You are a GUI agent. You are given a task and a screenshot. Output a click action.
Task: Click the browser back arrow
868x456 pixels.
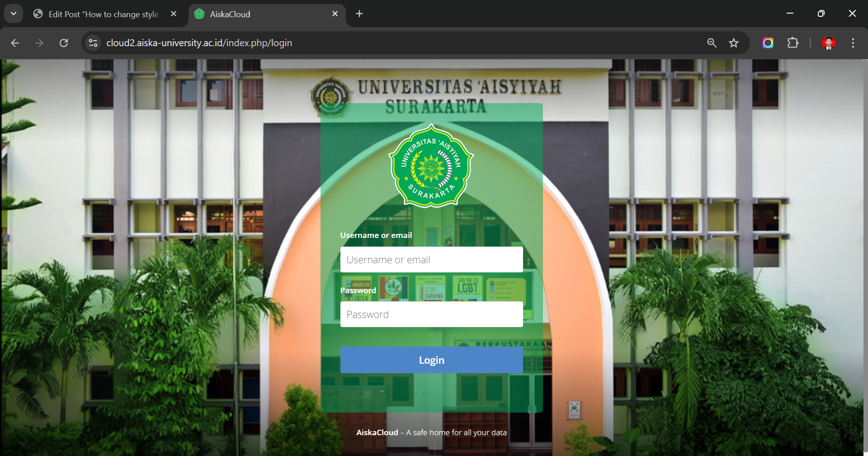point(15,43)
